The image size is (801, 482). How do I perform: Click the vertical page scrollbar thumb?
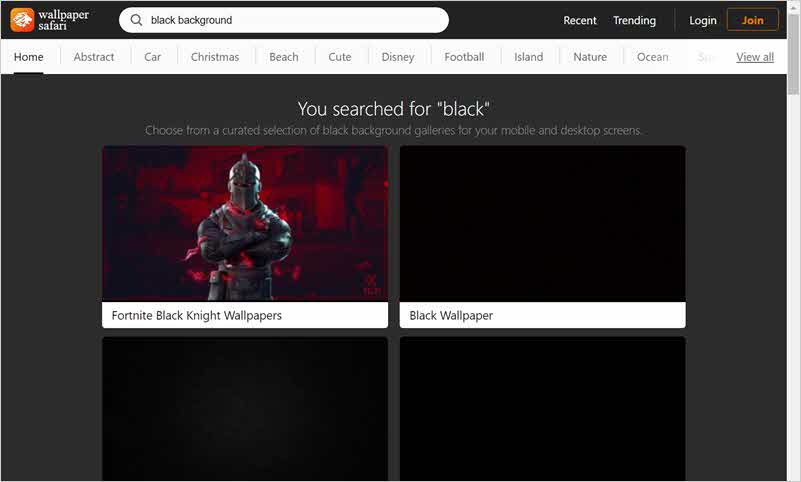(x=793, y=52)
